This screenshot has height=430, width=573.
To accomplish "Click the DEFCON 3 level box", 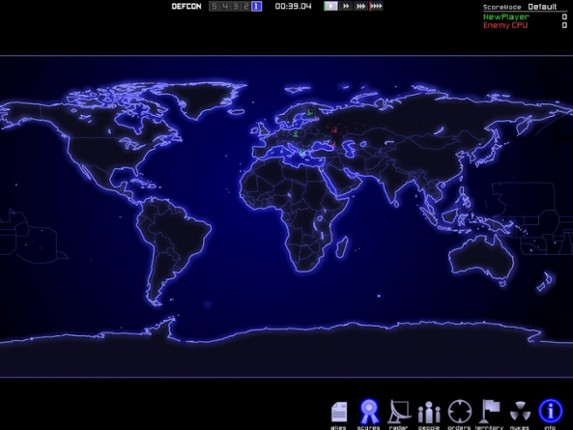I will 235,6.
